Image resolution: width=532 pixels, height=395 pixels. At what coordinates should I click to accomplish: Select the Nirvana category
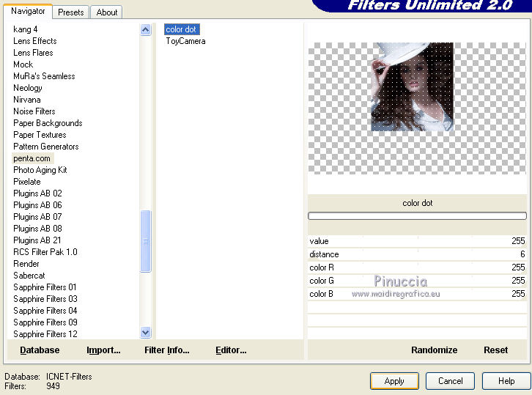(27, 100)
